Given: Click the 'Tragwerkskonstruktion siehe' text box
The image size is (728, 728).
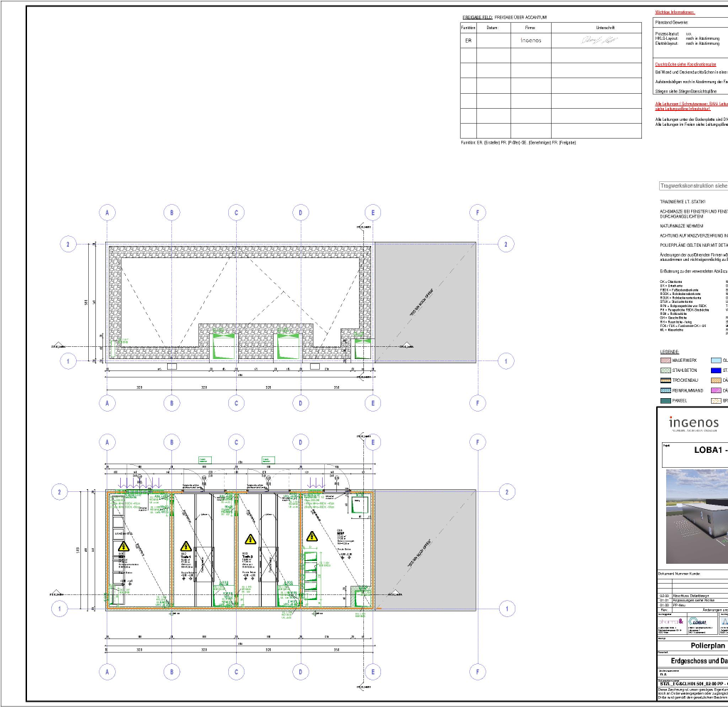Looking at the screenshot, I should click(x=693, y=186).
